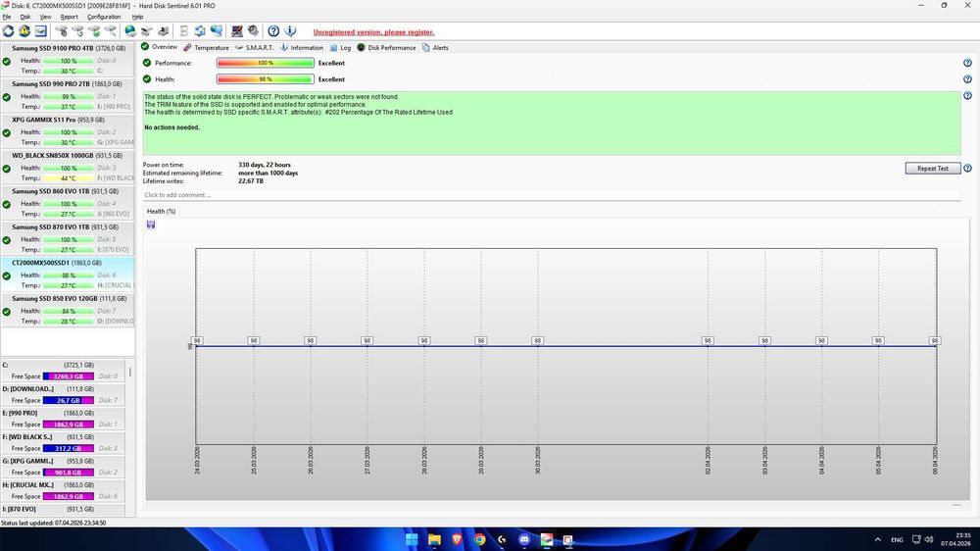Click help icon beside Health bar
This screenshot has height=551, width=980.
(x=967, y=79)
